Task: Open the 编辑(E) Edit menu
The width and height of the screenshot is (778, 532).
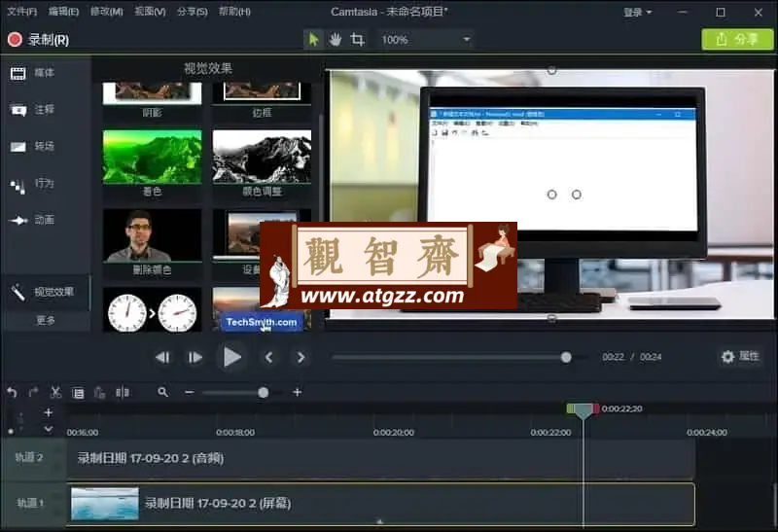Action: tap(63, 12)
